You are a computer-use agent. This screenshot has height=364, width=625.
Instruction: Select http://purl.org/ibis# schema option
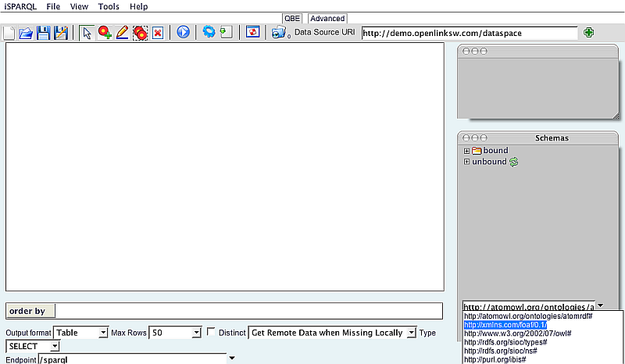click(x=495, y=359)
